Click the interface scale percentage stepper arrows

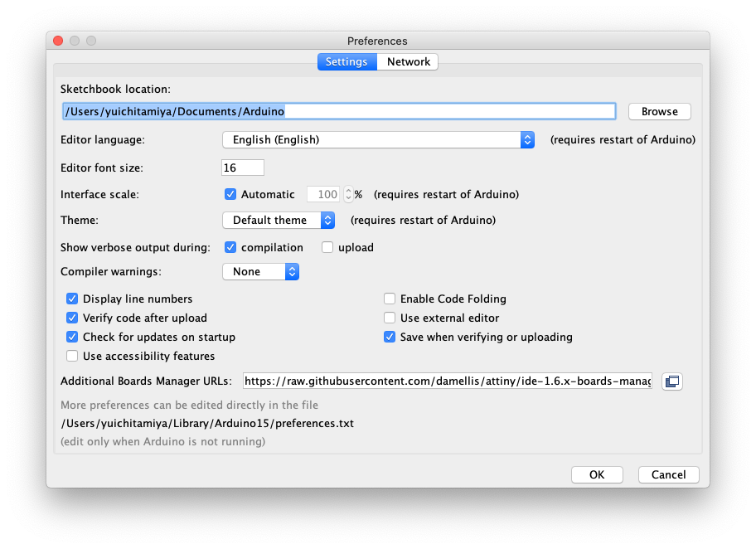[x=348, y=194]
